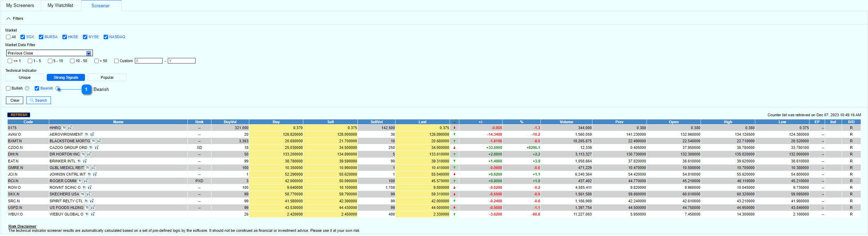This screenshot has width=868, height=236.
Task: Open chart icon for US FOODS HLDNG
Action: point(93,208)
